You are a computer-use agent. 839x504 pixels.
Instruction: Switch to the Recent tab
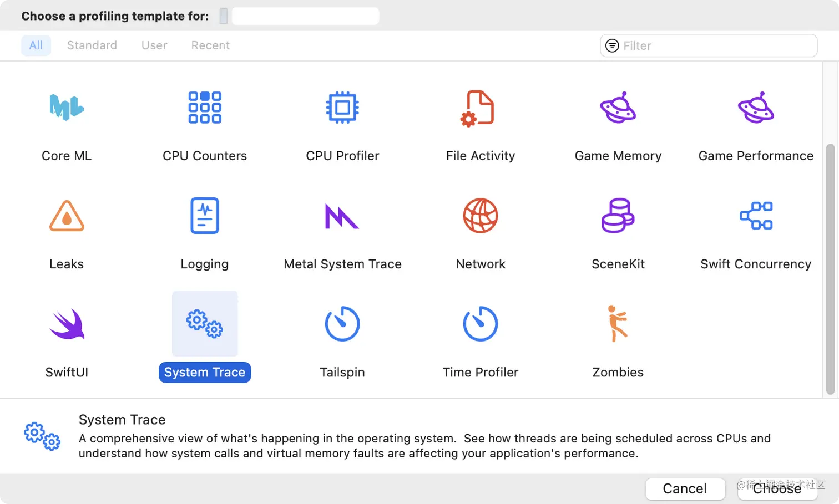tap(210, 45)
